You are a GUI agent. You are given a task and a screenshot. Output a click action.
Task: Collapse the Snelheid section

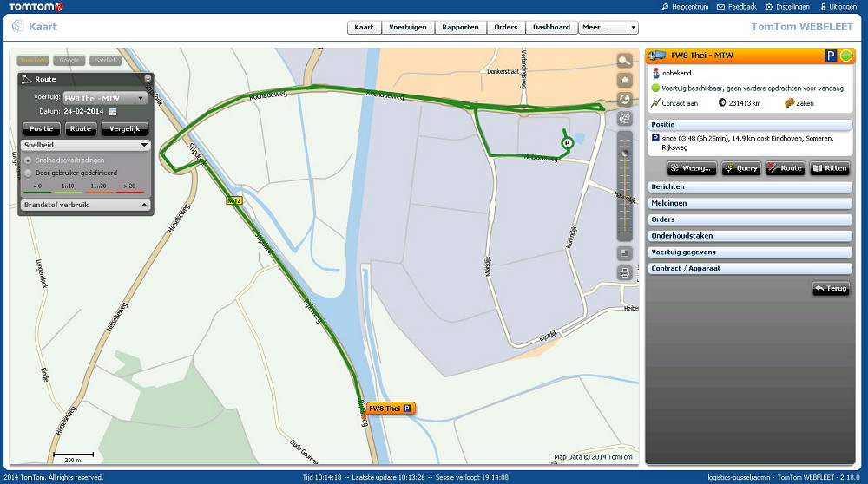pyautogui.click(x=86, y=145)
